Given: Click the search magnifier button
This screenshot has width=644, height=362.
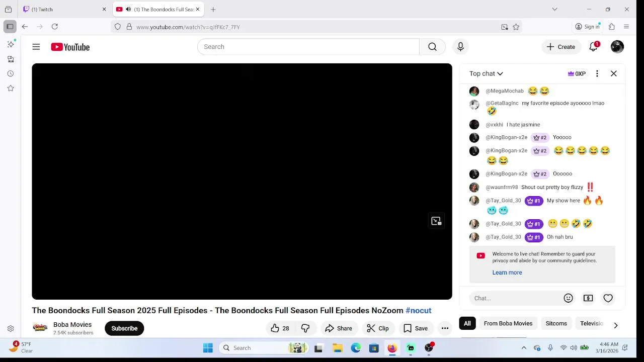Looking at the screenshot, I should pyautogui.click(x=432, y=47).
